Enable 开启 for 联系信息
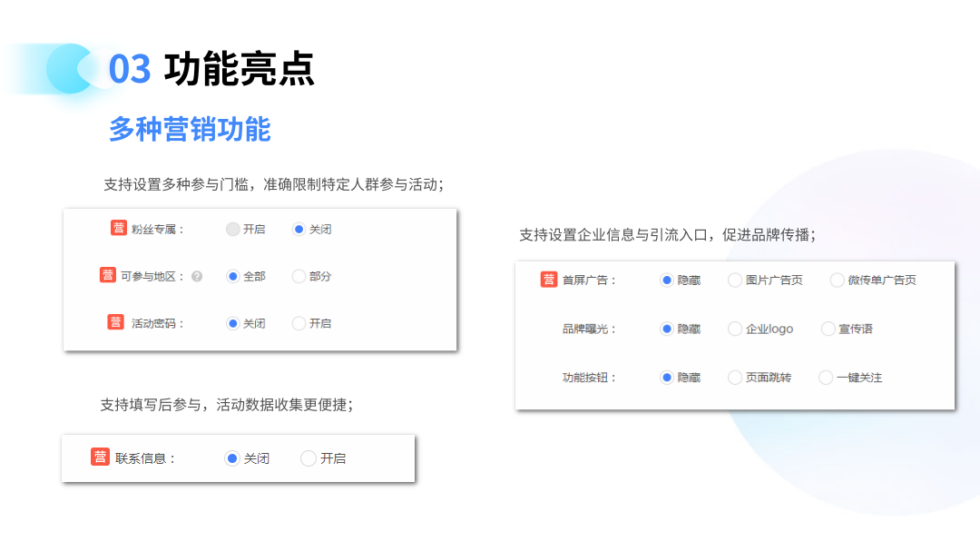This screenshot has width=980, height=551. (x=309, y=458)
